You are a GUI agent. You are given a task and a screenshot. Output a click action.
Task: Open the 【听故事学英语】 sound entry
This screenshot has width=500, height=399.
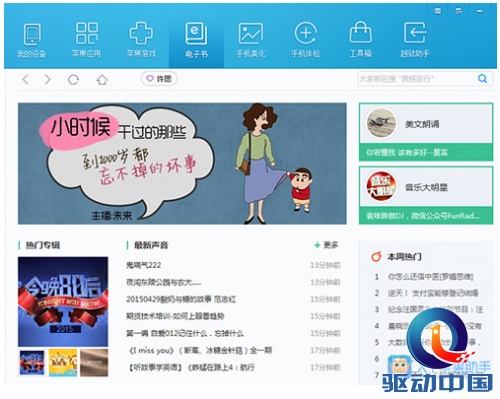191,368
